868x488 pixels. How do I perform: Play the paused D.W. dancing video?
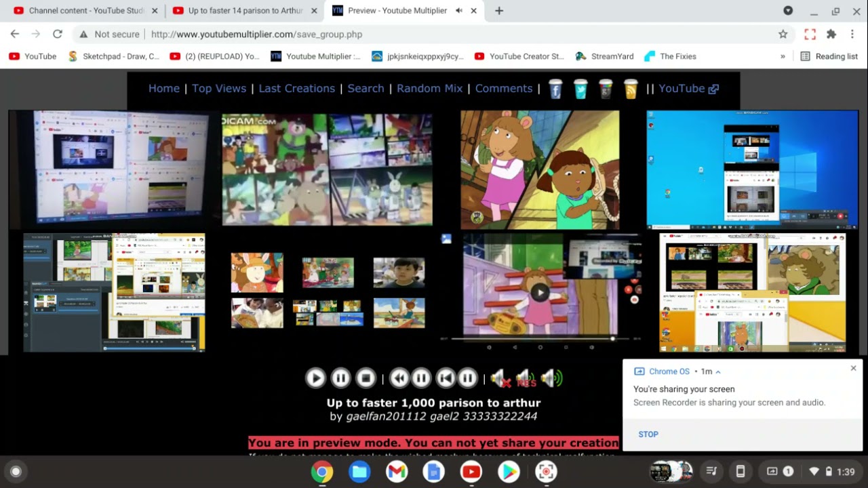[540, 292]
